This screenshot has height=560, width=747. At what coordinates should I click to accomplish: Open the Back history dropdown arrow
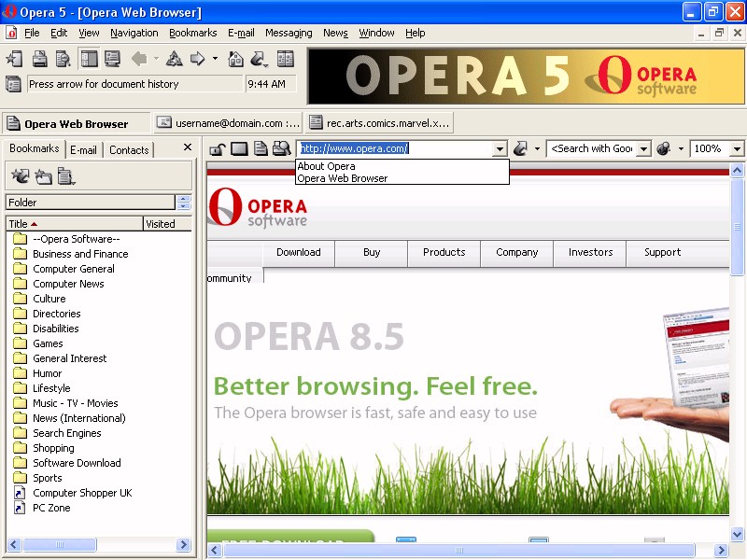pyautogui.click(x=156, y=59)
